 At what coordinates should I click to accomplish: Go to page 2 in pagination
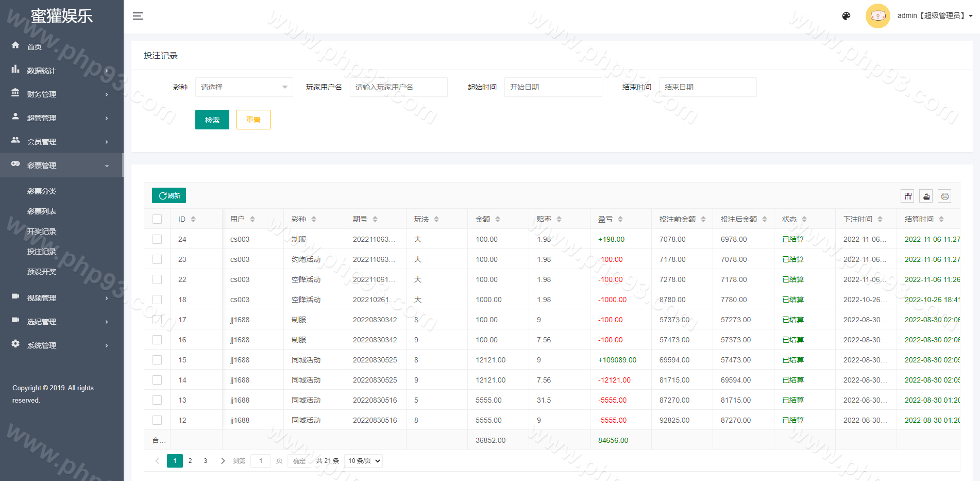(x=190, y=461)
